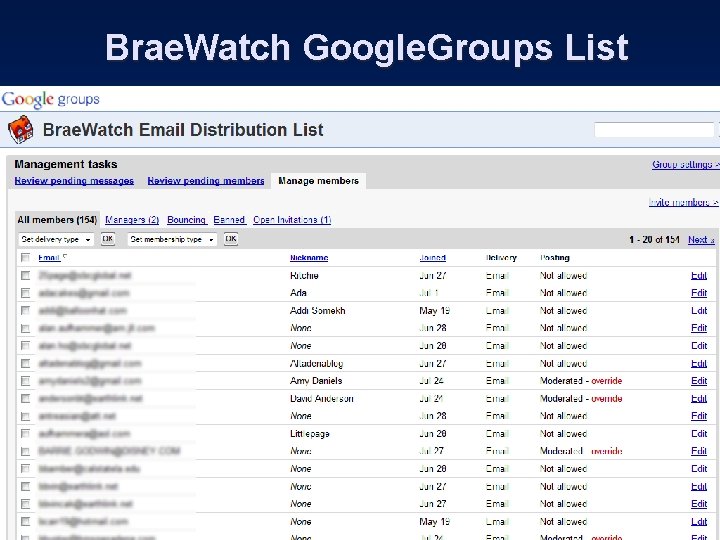The image size is (720, 540).
Task: Click BraeWatch Email Distribution List title
Action: click(x=183, y=130)
